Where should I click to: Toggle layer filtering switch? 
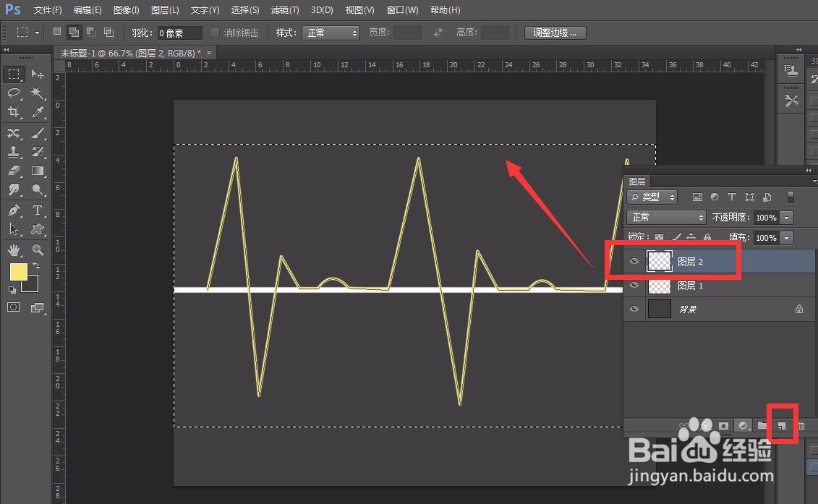791,197
